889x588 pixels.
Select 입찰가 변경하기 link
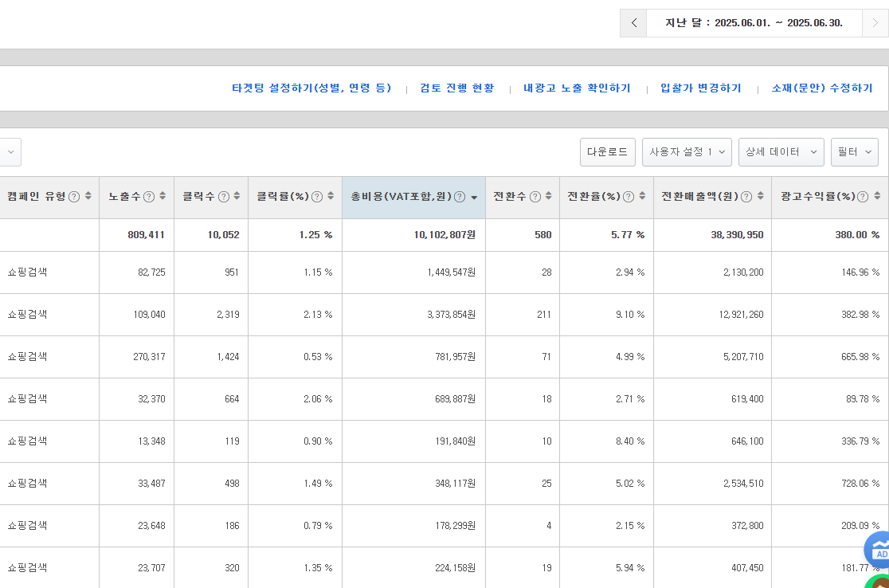pos(700,88)
